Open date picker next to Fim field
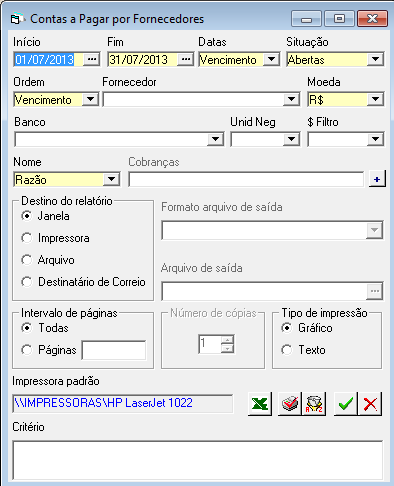This screenshot has width=394, height=486. click(x=185, y=59)
